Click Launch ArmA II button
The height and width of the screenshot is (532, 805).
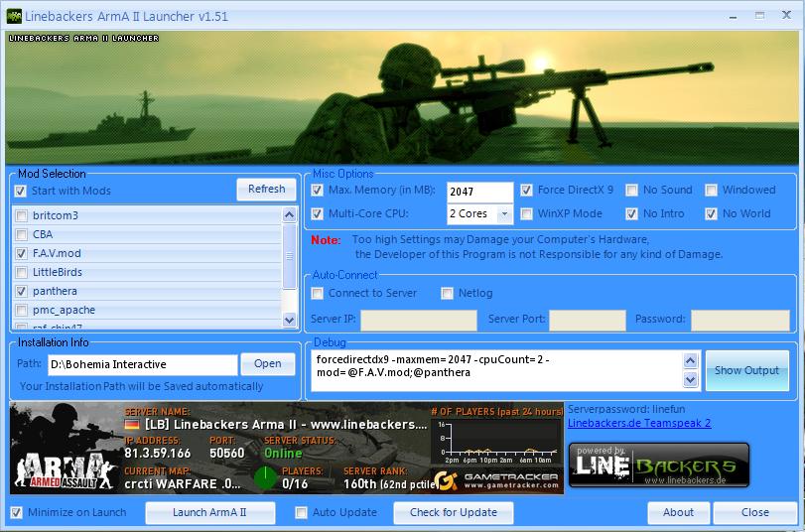210,512
